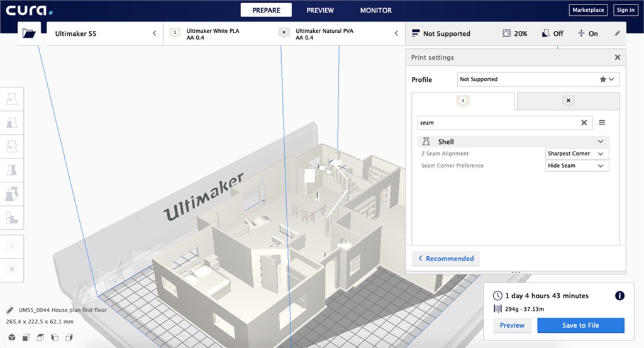Open file with the folder icon
The height and width of the screenshot is (348, 644).
(29, 33)
